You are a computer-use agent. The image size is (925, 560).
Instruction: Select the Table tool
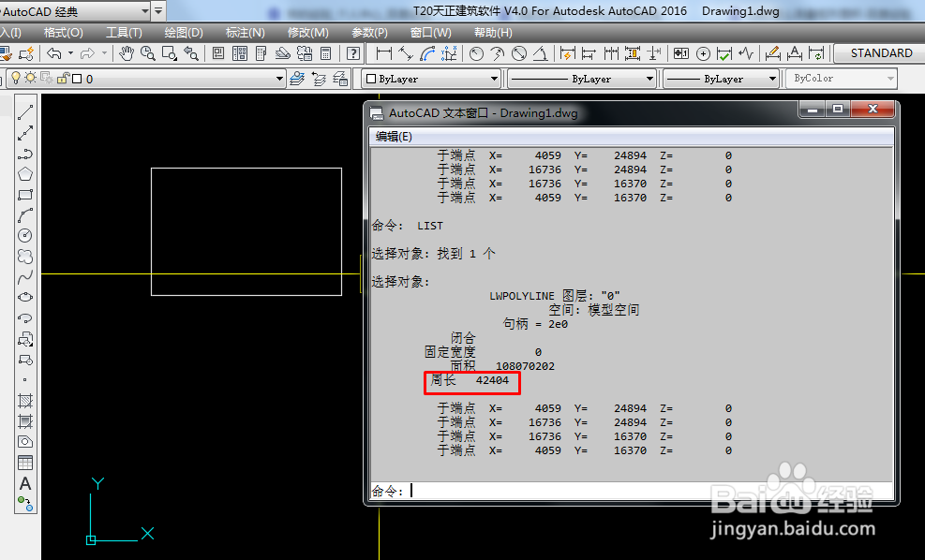point(24,463)
